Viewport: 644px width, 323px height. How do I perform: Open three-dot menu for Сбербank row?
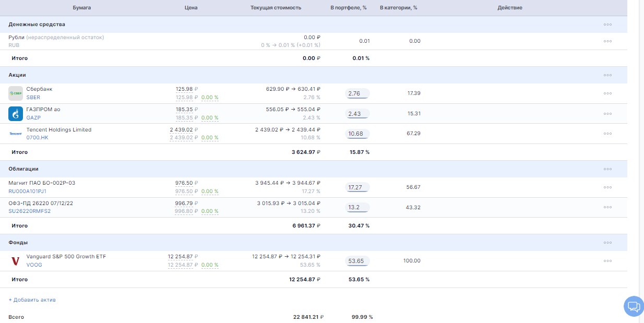tap(607, 93)
